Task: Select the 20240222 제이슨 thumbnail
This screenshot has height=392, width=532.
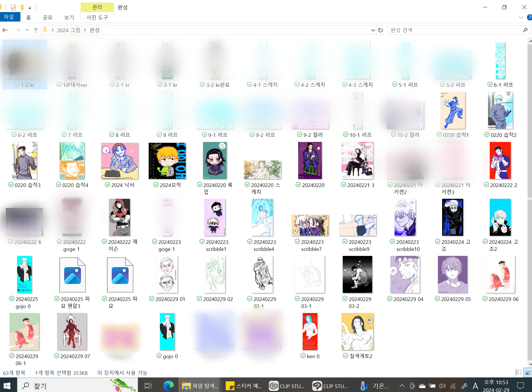Action: 120,218
